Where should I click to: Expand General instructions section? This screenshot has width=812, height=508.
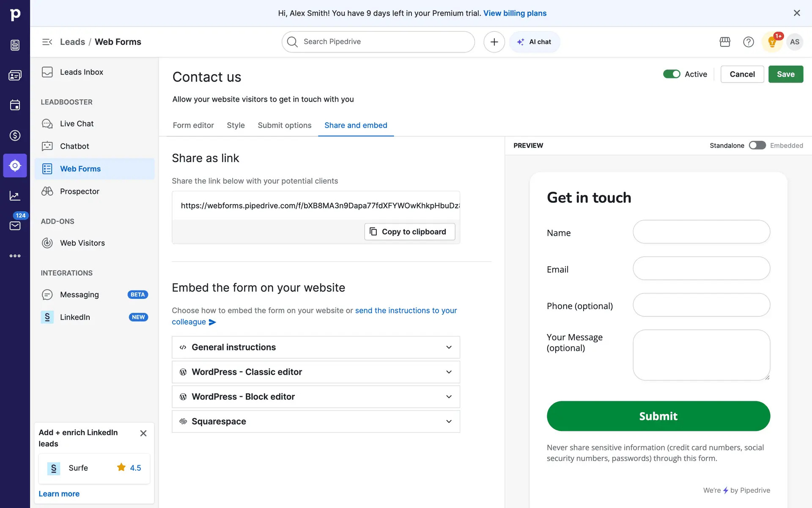315,348
